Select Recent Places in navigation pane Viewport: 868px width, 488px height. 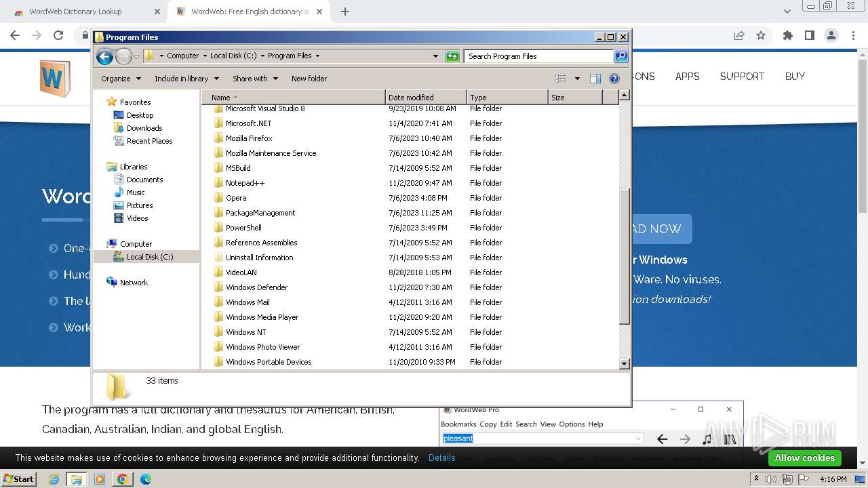click(149, 141)
